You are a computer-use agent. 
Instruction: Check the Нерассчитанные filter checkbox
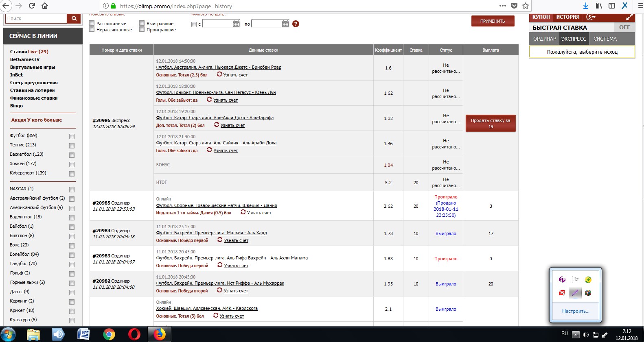(92, 29)
